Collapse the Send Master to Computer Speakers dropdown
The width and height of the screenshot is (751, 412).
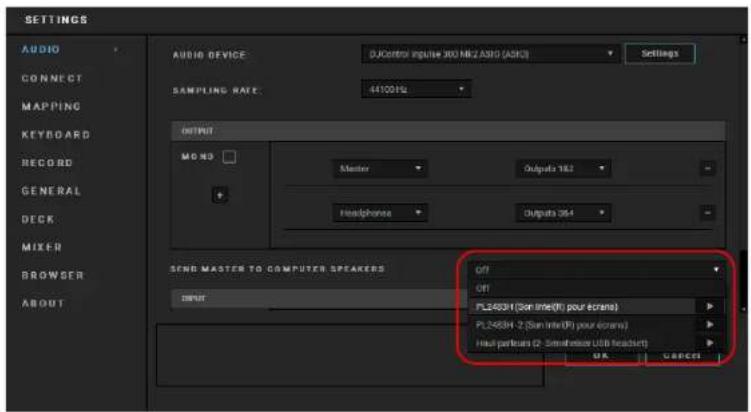pos(596,270)
